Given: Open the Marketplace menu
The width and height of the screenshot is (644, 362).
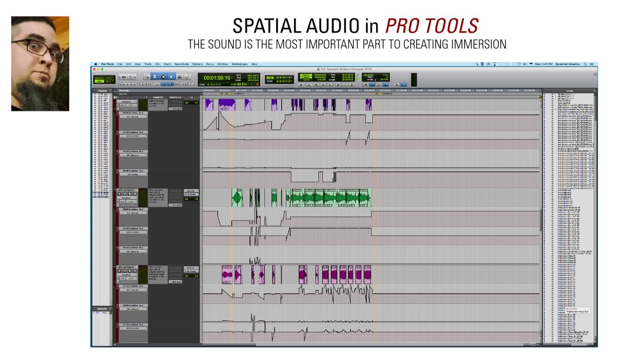Looking at the screenshot, I should pos(240,64).
